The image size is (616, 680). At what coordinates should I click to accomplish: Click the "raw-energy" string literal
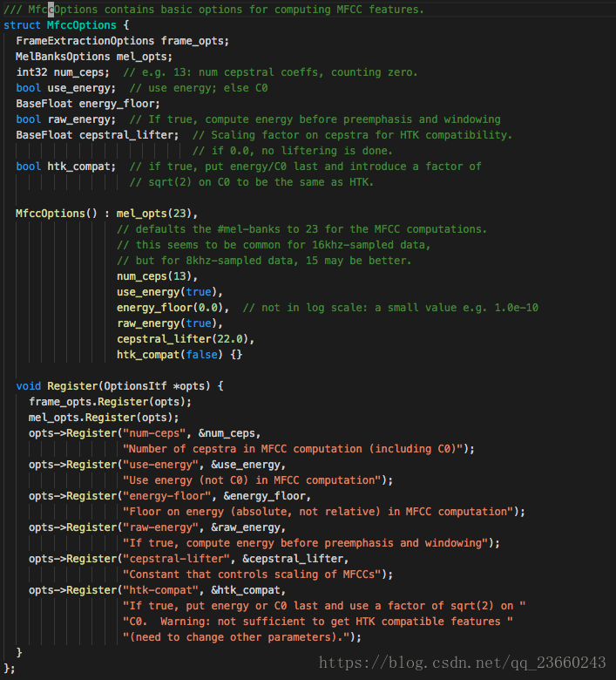[160, 527]
